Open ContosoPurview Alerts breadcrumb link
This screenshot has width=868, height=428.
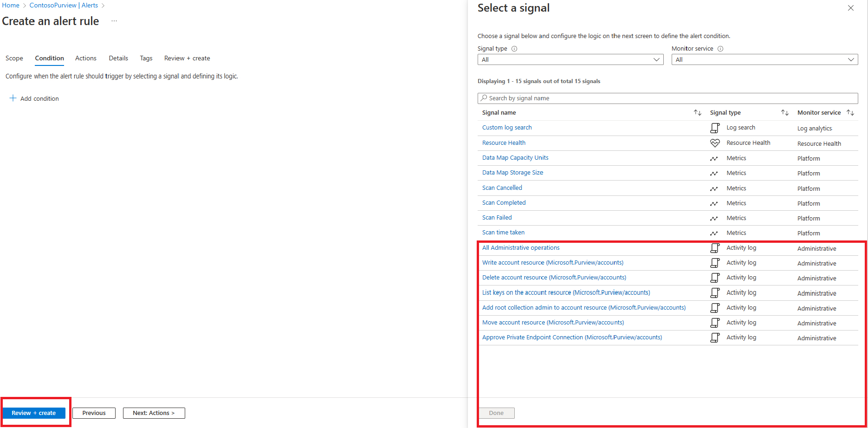tap(64, 6)
